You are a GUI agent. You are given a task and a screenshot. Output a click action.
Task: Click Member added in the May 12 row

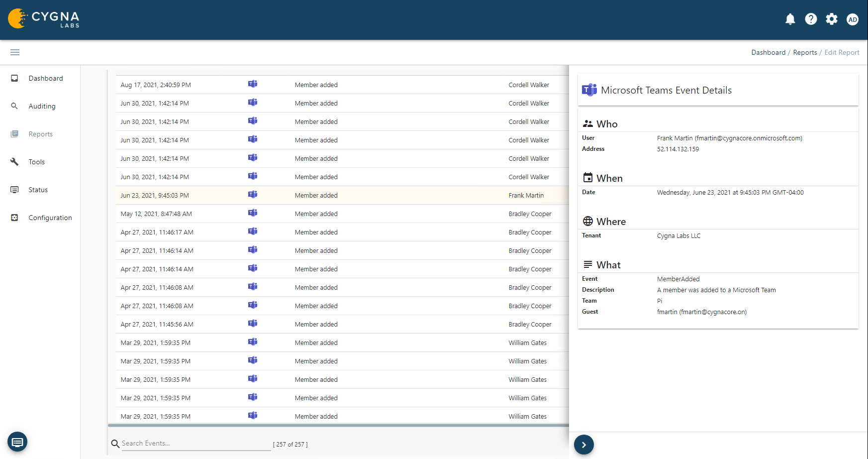316,214
